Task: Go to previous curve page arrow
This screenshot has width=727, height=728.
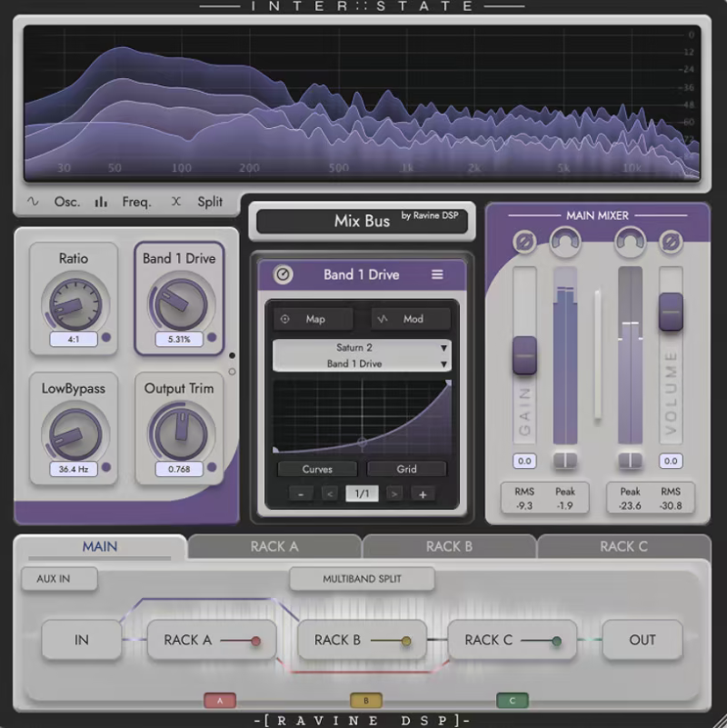Action: pyautogui.click(x=330, y=494)
